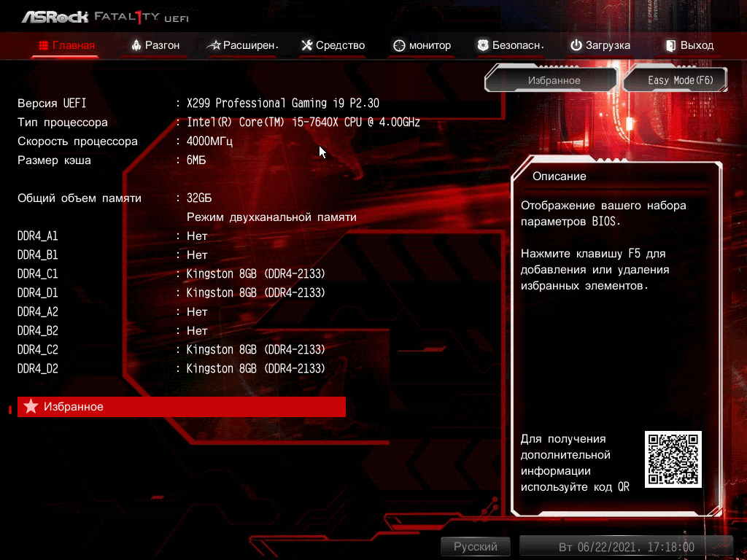Click the Intel Core i5-7640X CPU value
747x560 pixels.
pyautogui.click(x=303, y=122)
